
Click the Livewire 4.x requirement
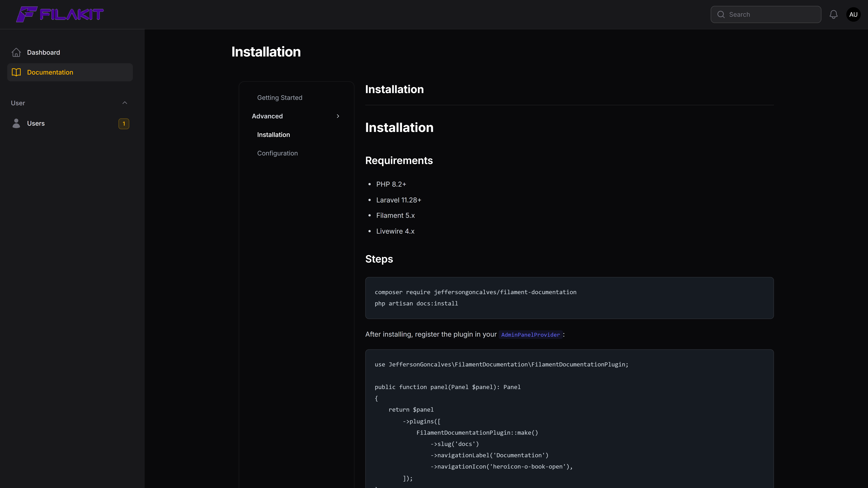pyautogui.click(x=395, y=231)
